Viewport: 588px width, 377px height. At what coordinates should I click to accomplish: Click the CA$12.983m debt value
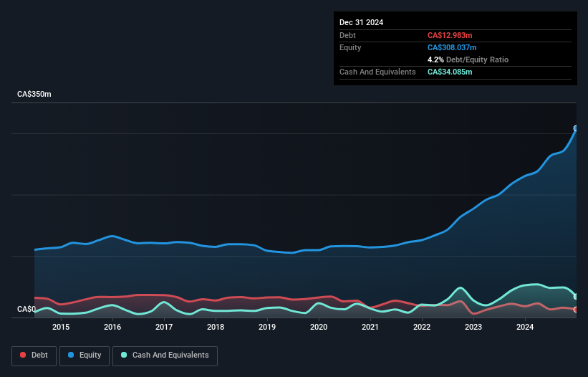point(450,35)
